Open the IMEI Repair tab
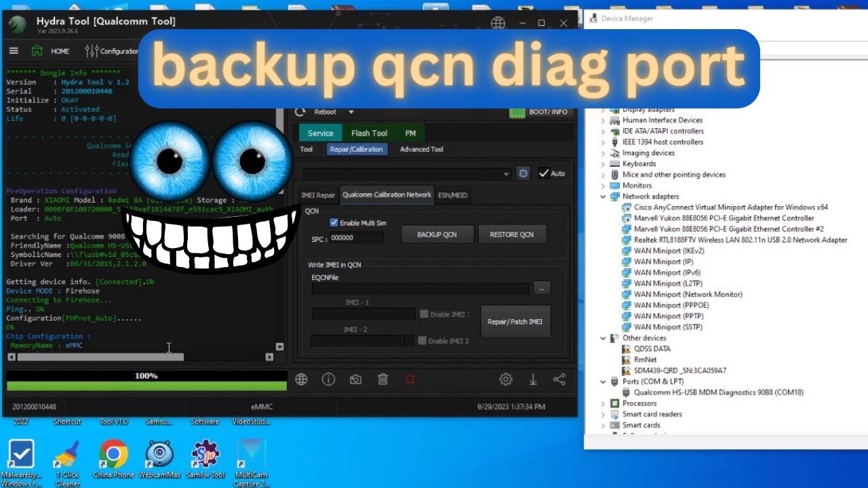 coord(318,195)
